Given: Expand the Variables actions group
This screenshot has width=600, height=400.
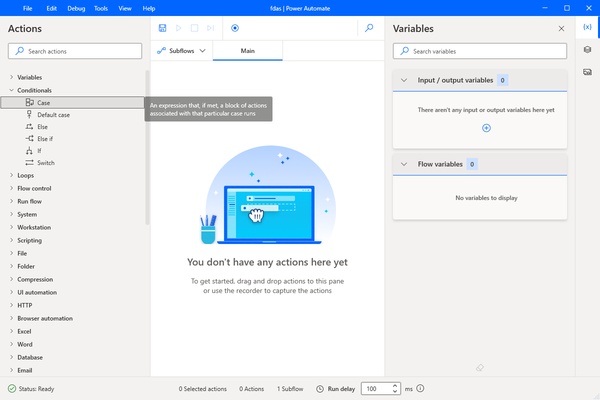Looking at the screenshot, I should (11, 77).
